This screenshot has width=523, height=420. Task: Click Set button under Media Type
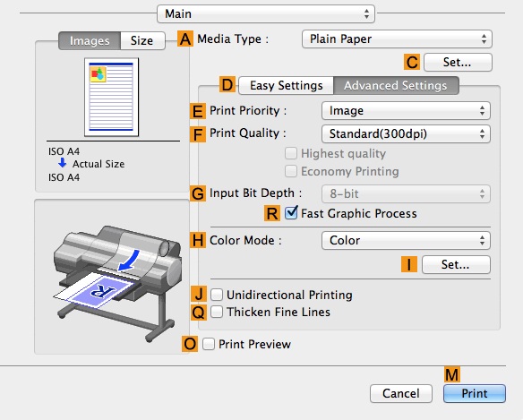pyautogui.click(x=458, y=63)
